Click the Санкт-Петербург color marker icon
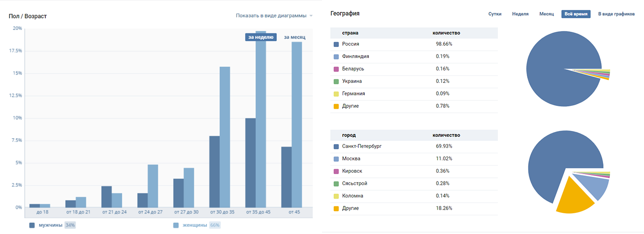This screenshot has width=644, height=234. click(x=336, y=146)
